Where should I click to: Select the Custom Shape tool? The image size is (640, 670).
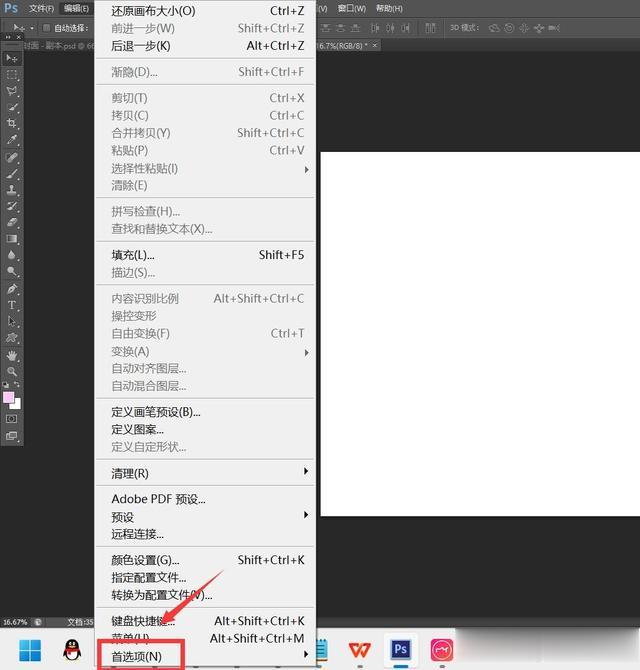coord(12,338)
